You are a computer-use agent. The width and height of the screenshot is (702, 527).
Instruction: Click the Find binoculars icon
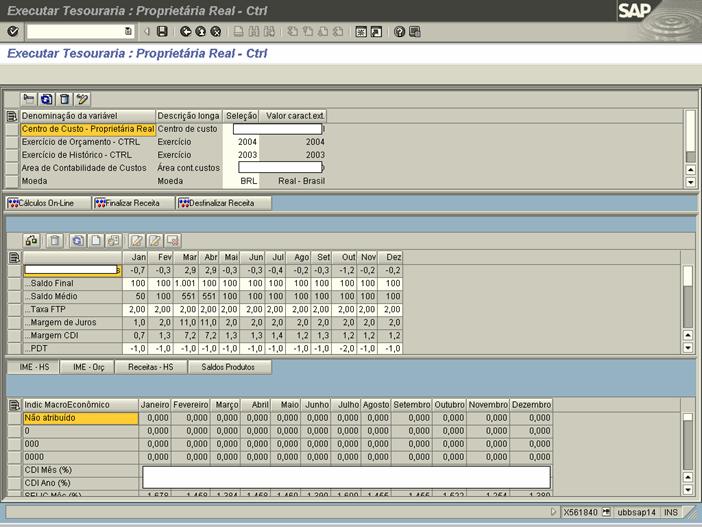pyautogui.click(x=254, y=31)
